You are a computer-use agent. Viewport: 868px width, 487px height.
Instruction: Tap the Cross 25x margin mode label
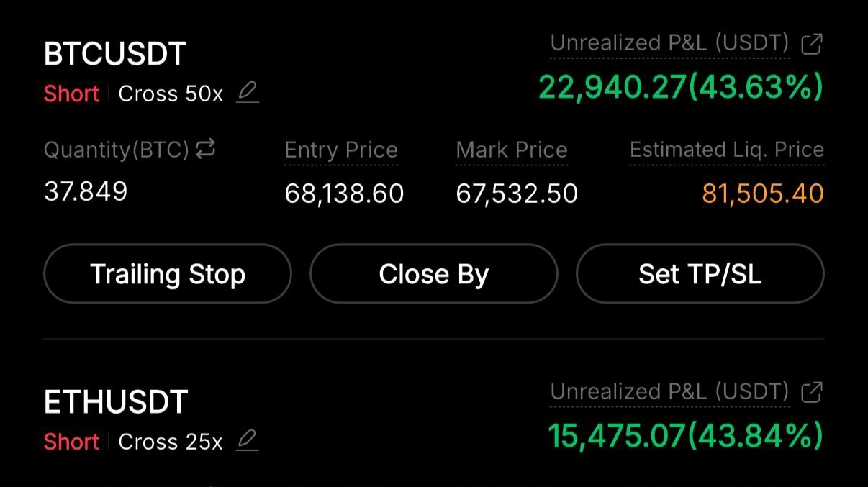click(171, 441)
